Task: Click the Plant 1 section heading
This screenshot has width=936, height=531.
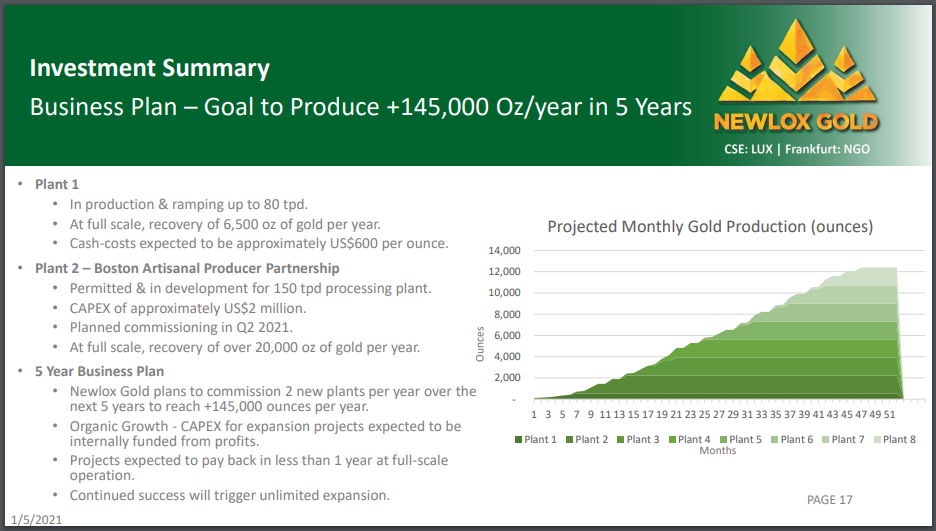Action: coord(56,184)
